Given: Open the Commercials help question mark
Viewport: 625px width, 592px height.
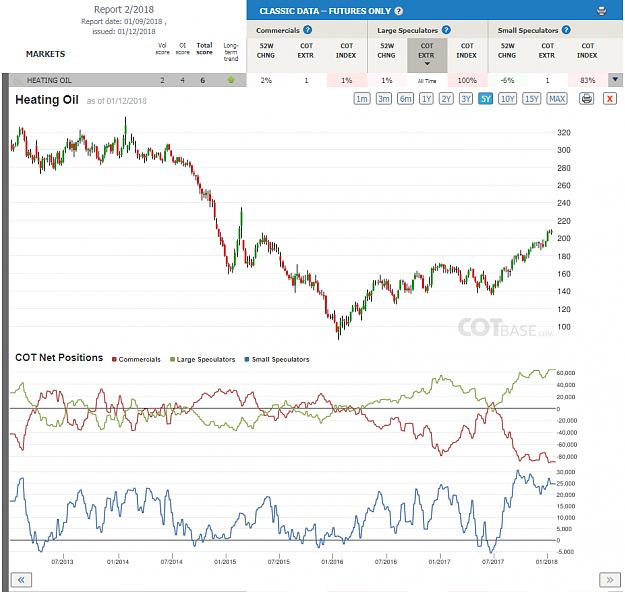Looking at the screenshot, I should (307, 30).
